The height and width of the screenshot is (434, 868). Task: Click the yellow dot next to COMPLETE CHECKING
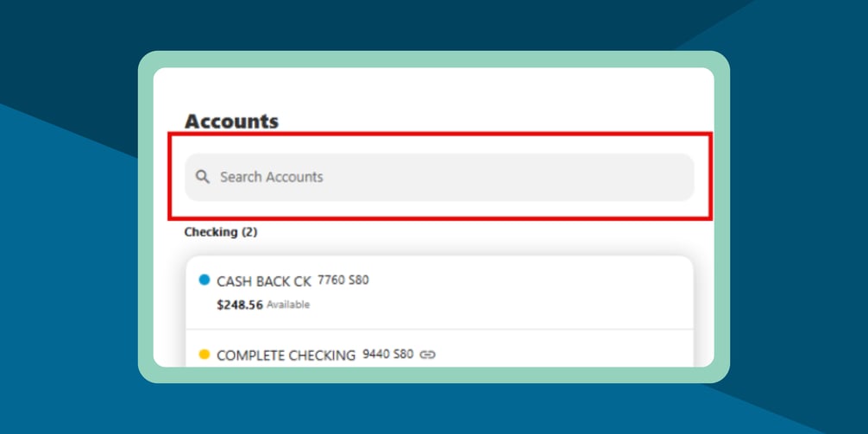204,355
